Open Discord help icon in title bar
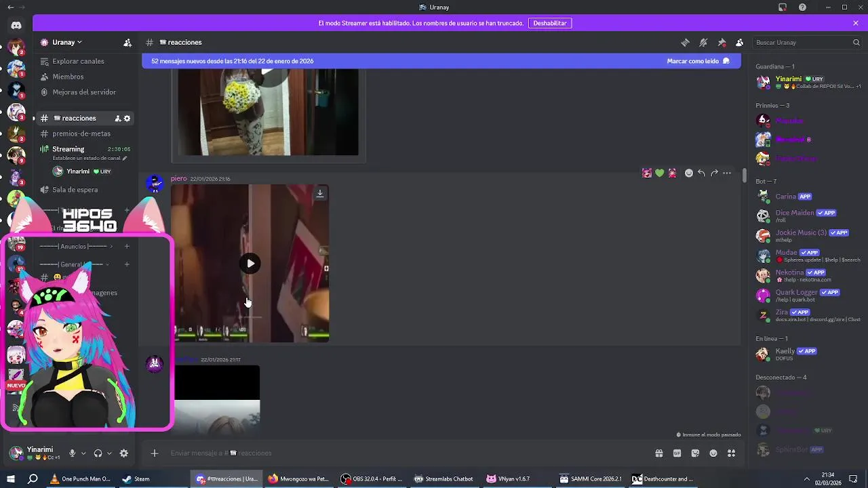The height and width of the screenshot is (488, 868). [802, 7]
